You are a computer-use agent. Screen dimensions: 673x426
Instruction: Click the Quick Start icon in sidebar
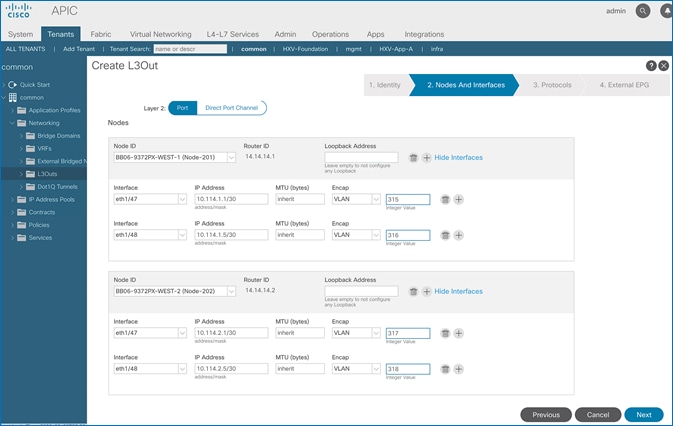[x=12, y=85]
